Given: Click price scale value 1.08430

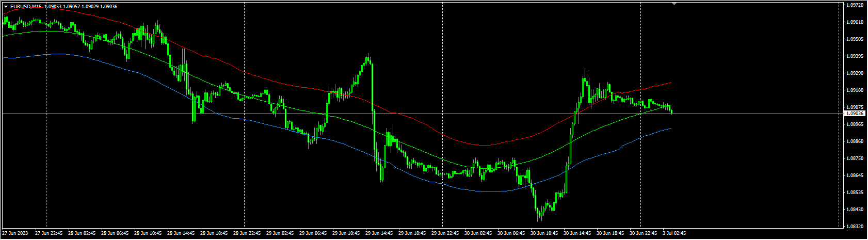Looking at the screenshot, I should (x=855, y=210).
